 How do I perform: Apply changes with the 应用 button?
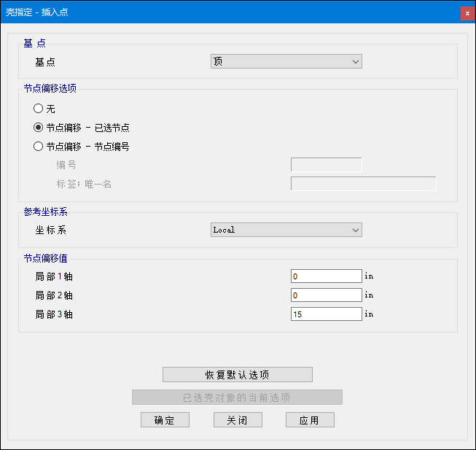pyautogui.click(x=310, y=420)
